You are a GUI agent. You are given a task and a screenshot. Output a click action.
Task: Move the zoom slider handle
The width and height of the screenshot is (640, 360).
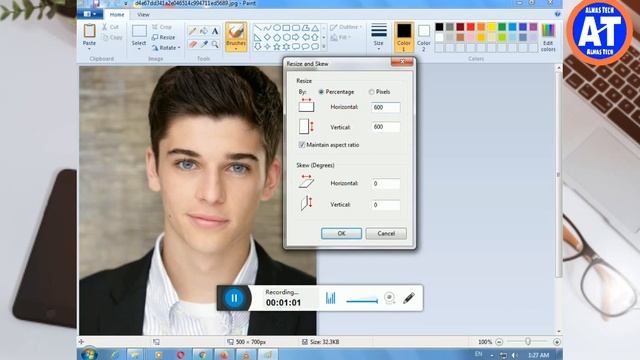coord(528,341)
